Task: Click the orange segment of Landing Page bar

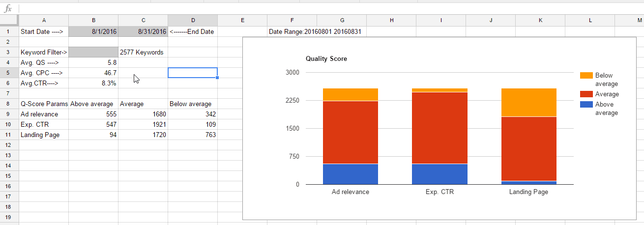Action: coord(528,102)
